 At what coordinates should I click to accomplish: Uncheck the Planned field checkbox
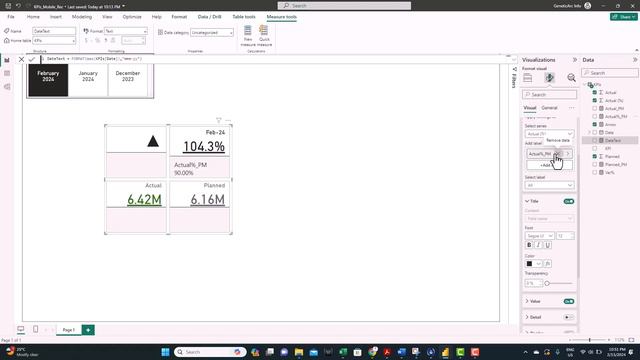pyautogui.click(x=594, y=156)
